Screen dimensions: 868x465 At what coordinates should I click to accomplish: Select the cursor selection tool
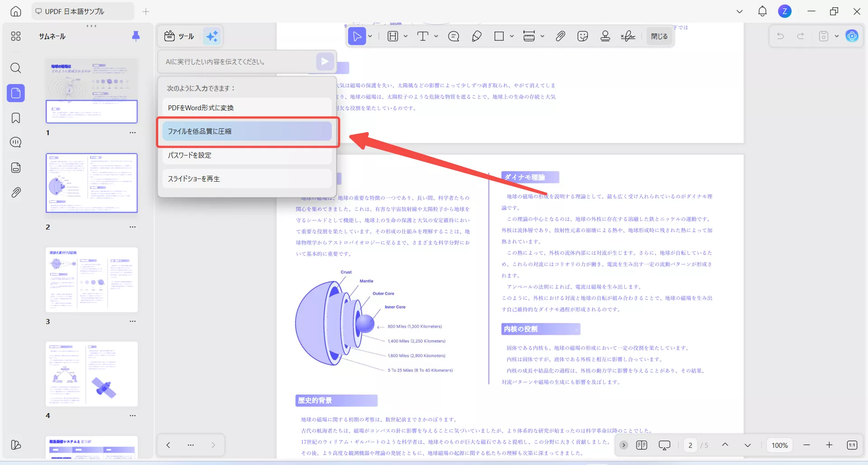[x=357, y=36]
